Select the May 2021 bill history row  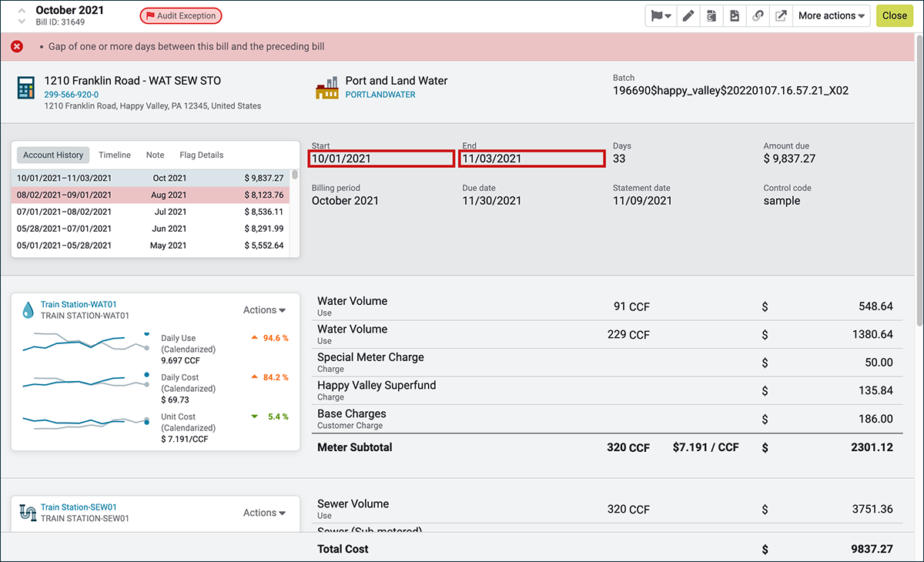pos(150,246)
